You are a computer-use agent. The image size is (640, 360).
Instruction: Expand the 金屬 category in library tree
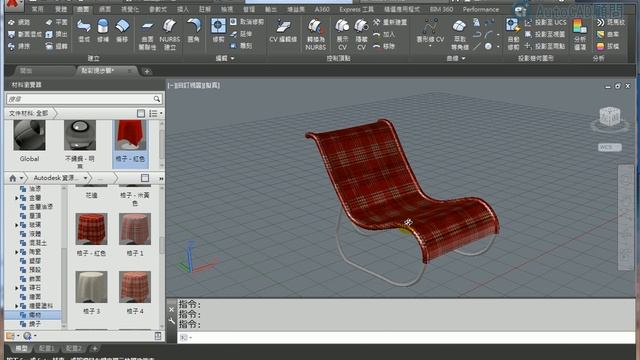pyautogui.click(x=17, y=198)
